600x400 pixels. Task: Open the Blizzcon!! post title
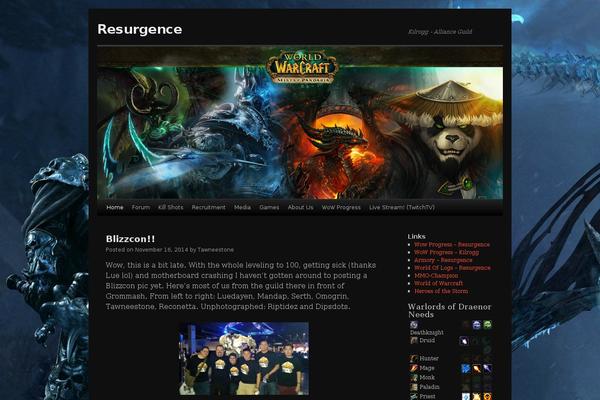[x=130, y=239]
